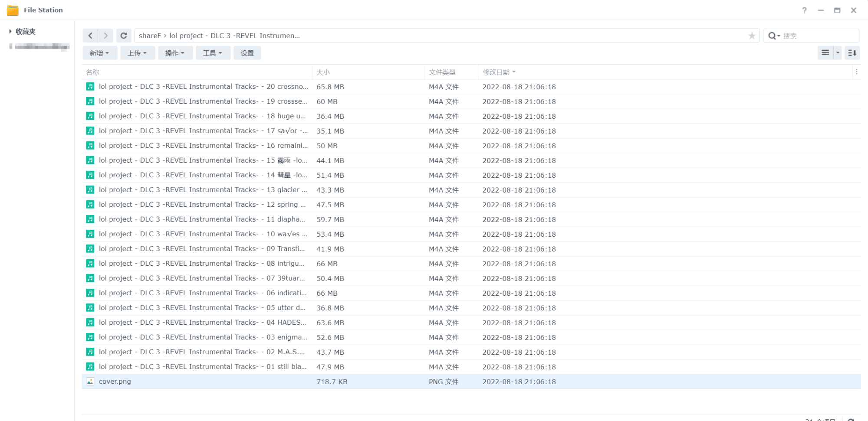Open the sort options icon
Viewport: 868px width, 421px height.
(852, 53)
